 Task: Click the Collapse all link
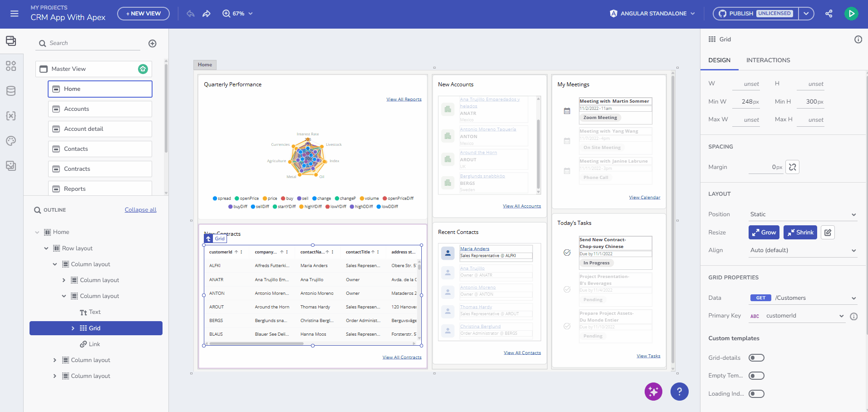pyautogui.click(x=140, y=210)
